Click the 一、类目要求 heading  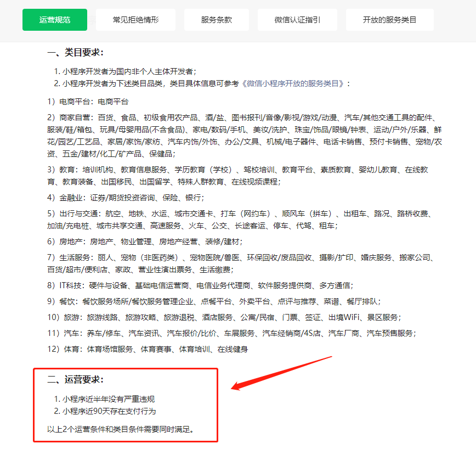point(75,53)
